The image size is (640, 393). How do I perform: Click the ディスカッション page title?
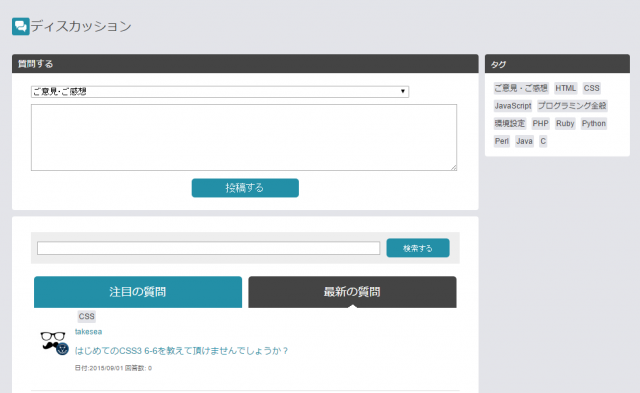[81, 27]
